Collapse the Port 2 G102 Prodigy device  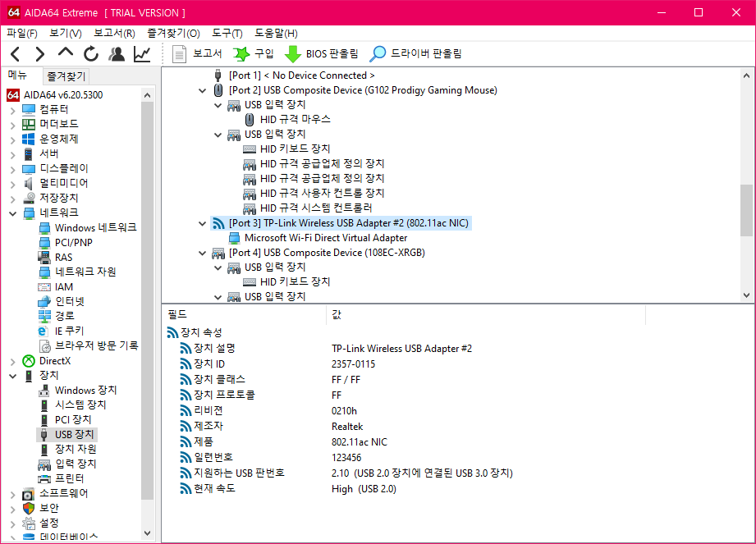point(203,90)
